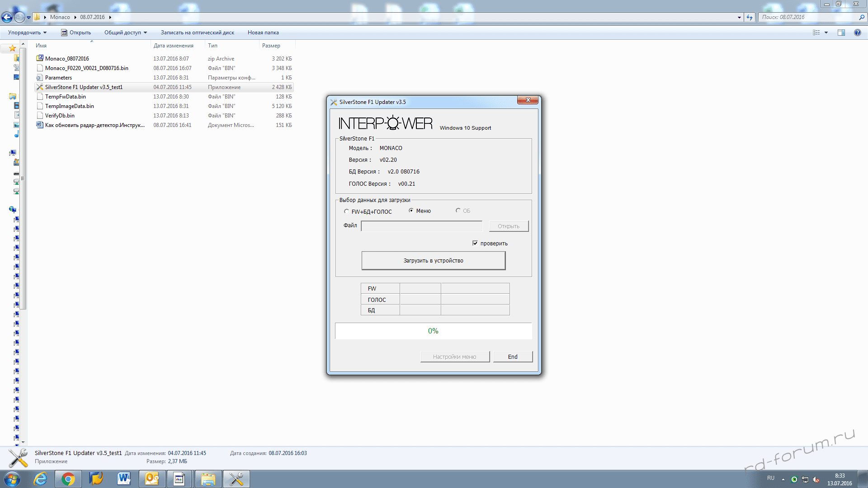Click the Monaco_08072016 zip archive icon
This screenshot has width=868, height=488.
(40, 58)
